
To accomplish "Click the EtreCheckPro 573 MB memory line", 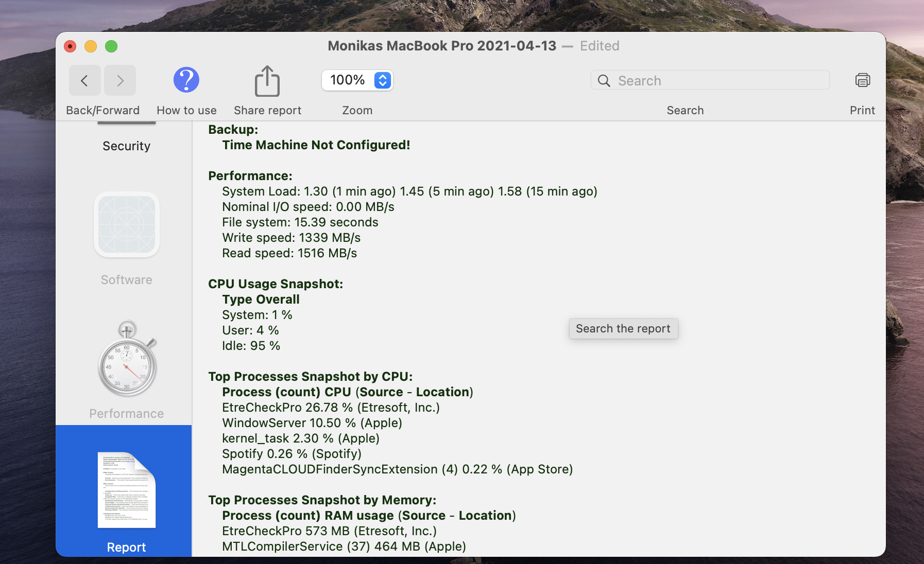I will pos(330,531).
